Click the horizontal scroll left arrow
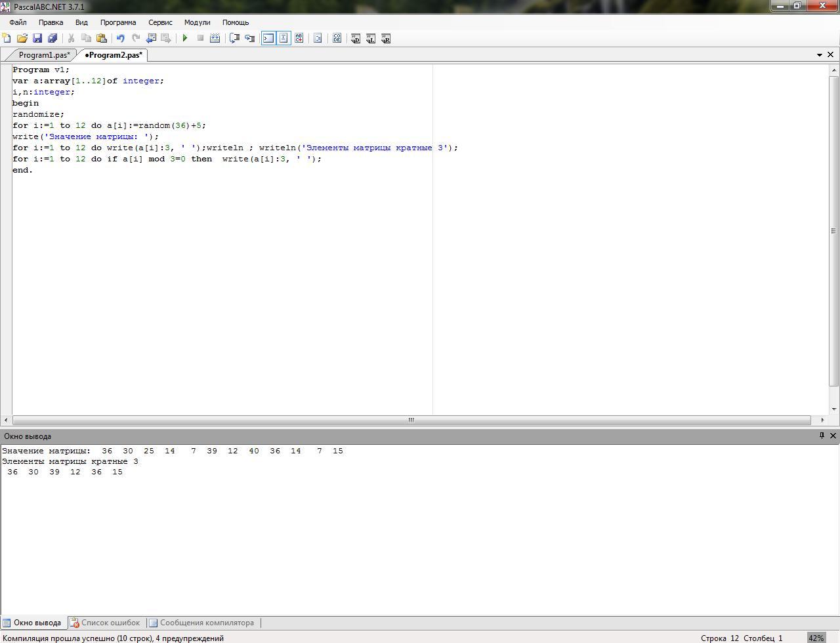This screenshot has height=643, width=840. [x=6, y=420]
